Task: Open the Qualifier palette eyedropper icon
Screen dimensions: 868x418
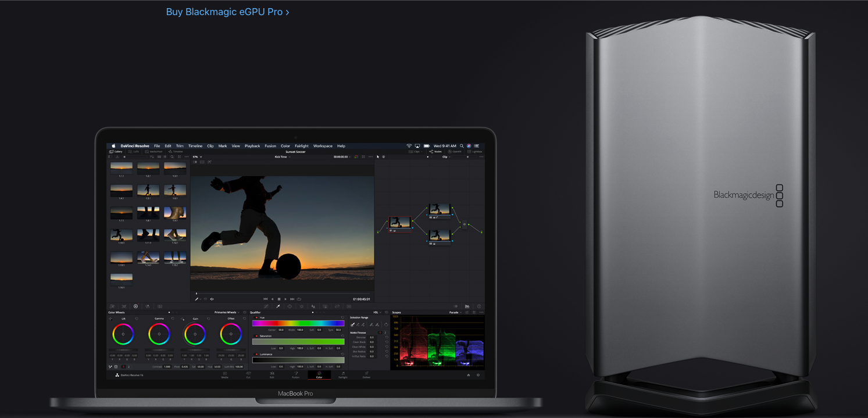Action: coord(278,306)
